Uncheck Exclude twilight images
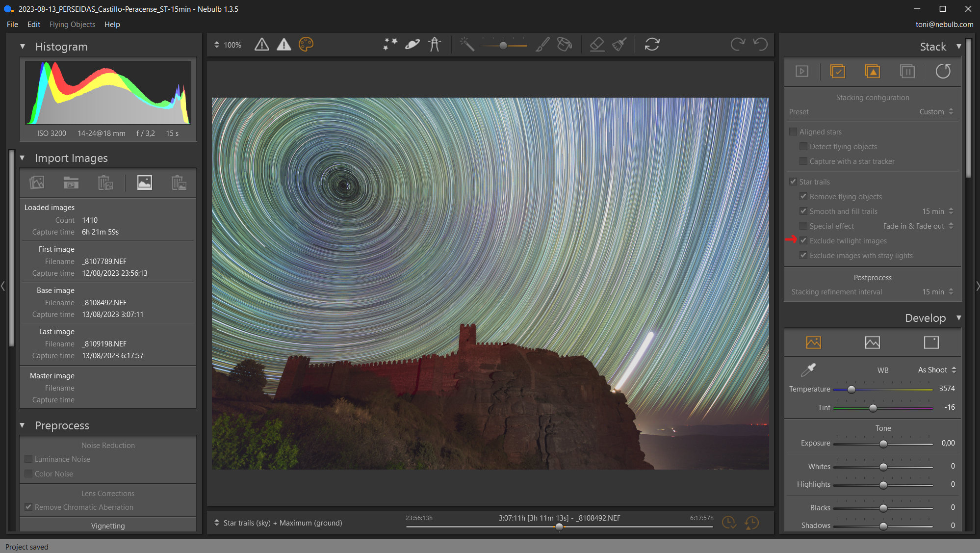The width and height of the screenshot is (980, 553). click(803, 240)
